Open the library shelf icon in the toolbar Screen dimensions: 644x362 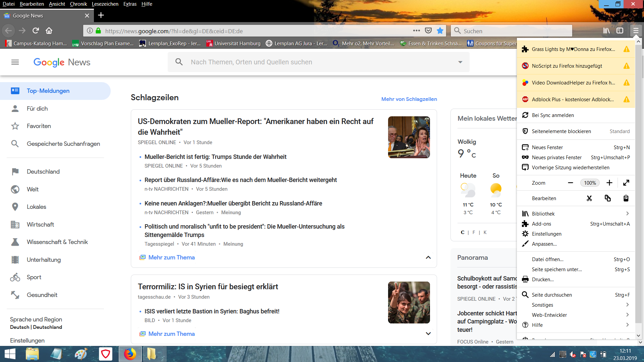click(606, 31)
